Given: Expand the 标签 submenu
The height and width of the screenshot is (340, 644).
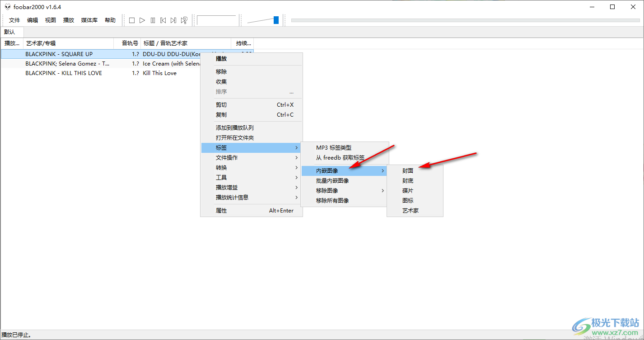Looking at the screenshot, I should pos(252,148).
